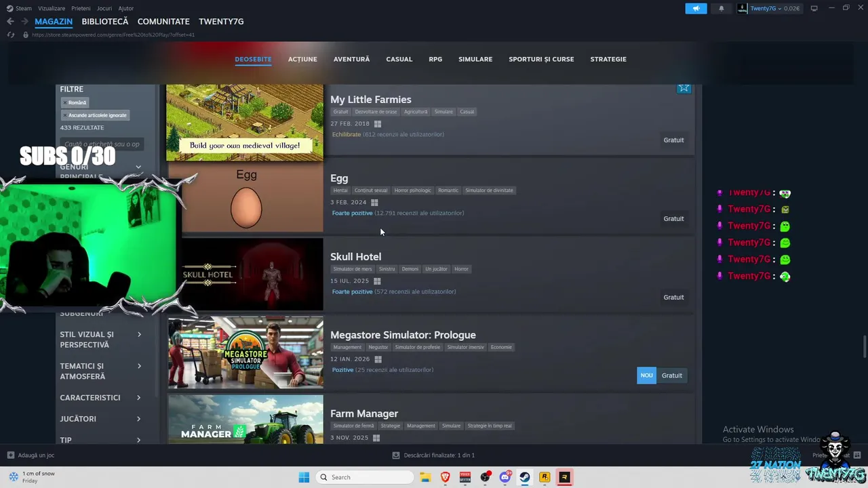Viewport: 868px width, 488px height.
Task: Switch to Big Picture mode monitor icon
Action: [814, 8]
